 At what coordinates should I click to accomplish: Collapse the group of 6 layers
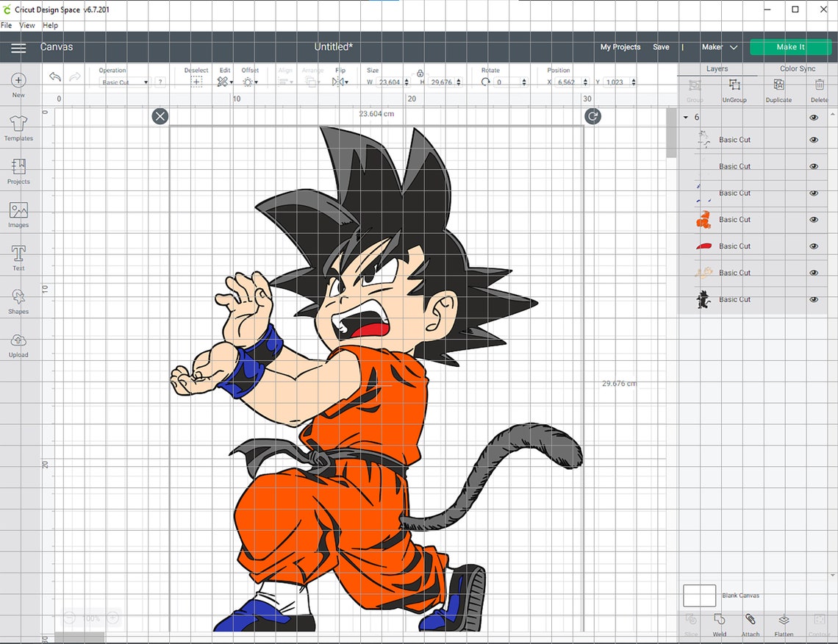(685, 117)
